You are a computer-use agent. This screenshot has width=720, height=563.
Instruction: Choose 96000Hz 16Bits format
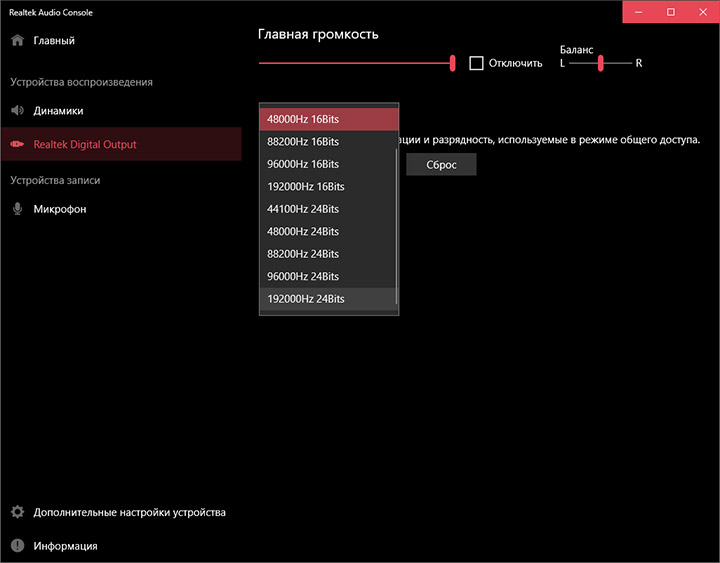coord(328,164)
